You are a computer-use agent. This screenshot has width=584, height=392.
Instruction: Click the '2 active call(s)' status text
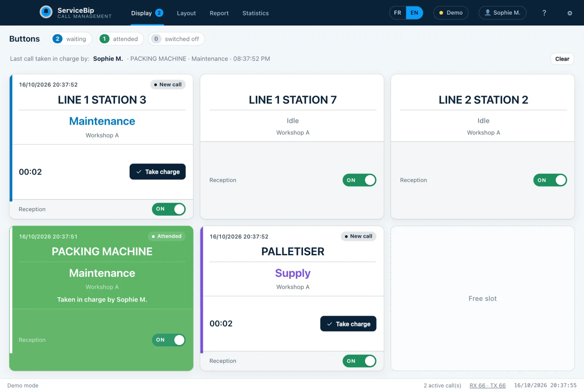click(442, 385)
